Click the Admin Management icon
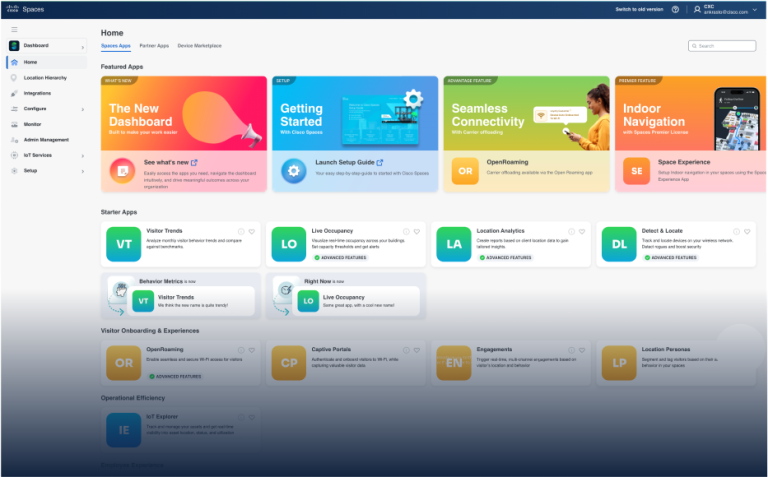The width and height of the screenshot is (768, 477). point(14,140)
